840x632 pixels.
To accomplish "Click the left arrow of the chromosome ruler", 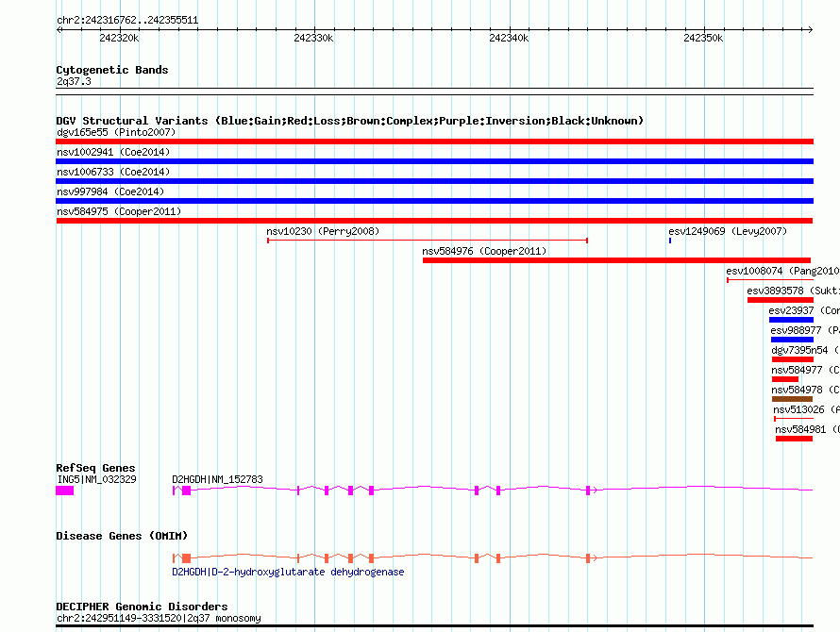I will pos(59,29).
